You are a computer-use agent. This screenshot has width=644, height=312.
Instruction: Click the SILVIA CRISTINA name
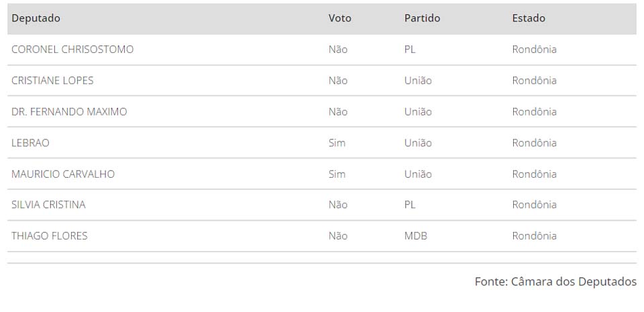(48, 205)
